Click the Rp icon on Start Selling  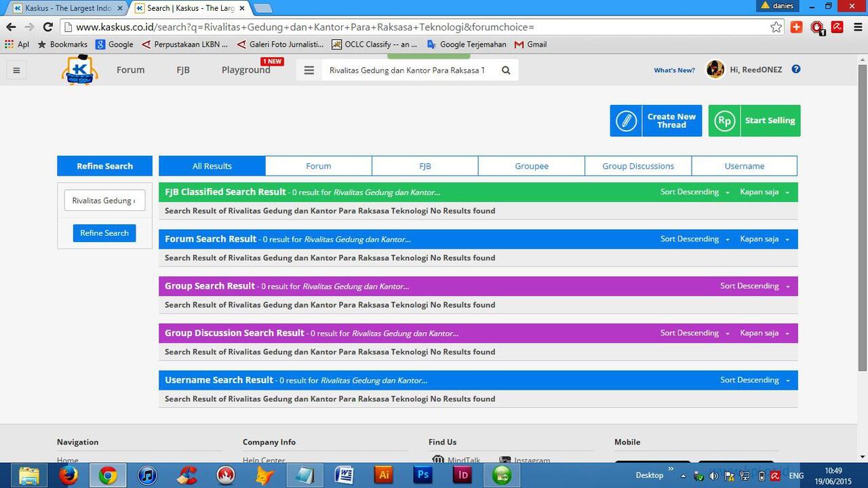click(x=724, y=121)
